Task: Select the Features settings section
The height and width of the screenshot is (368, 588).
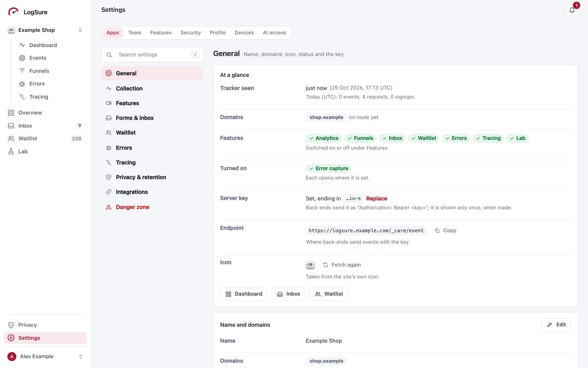Action: (x=152, y=103)
